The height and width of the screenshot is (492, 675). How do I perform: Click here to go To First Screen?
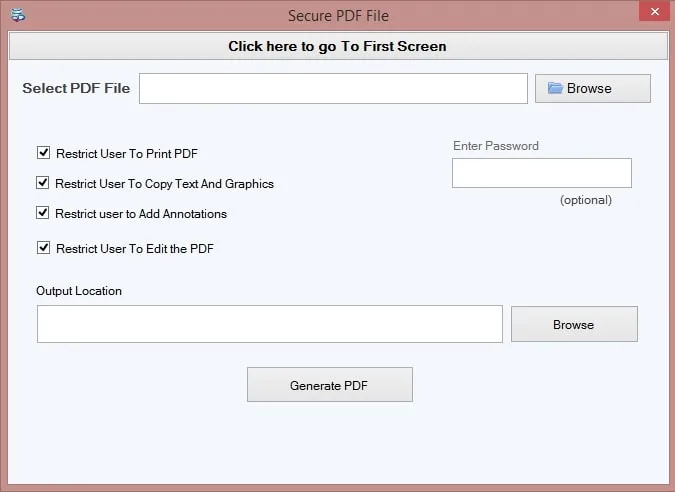(337, 46)
